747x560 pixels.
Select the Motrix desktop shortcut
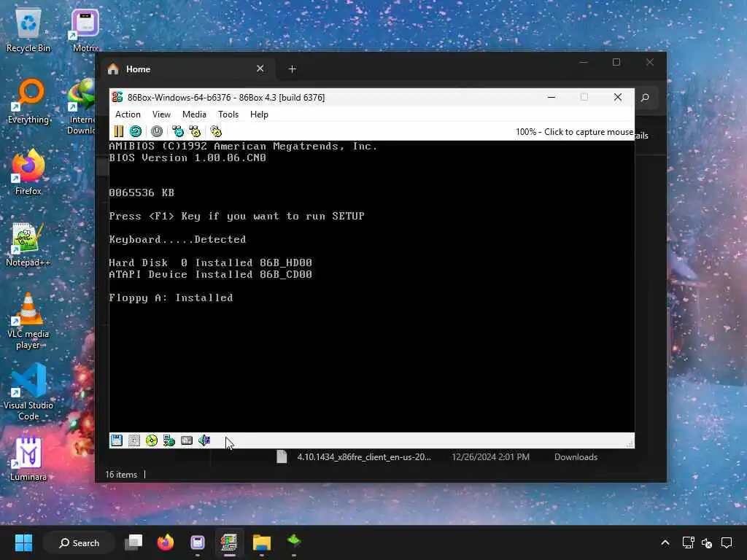(x=85, y=31)
